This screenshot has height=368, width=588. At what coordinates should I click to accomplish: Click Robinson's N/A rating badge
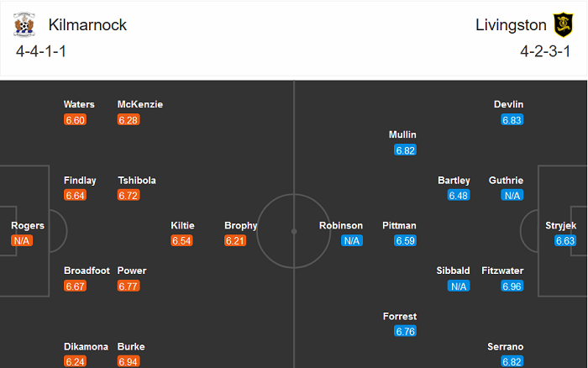pyautogui.click(x=352, y=241)
